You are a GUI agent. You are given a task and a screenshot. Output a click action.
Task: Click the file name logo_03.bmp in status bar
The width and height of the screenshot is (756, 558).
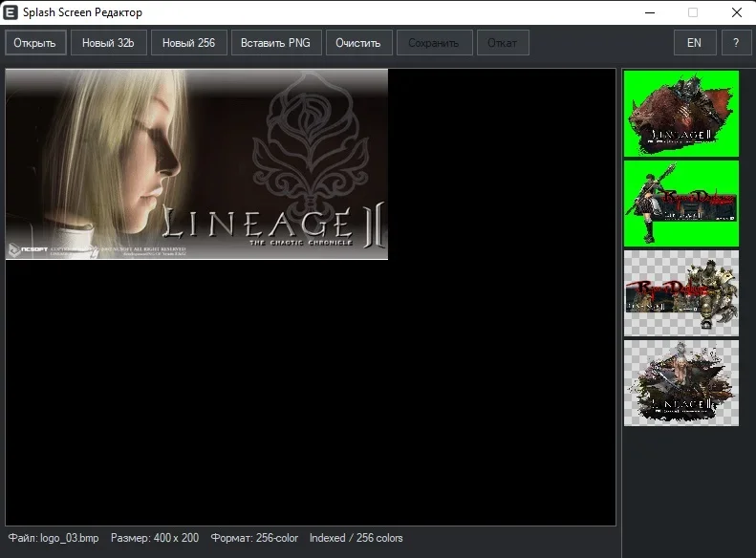(x=69, y=538)
